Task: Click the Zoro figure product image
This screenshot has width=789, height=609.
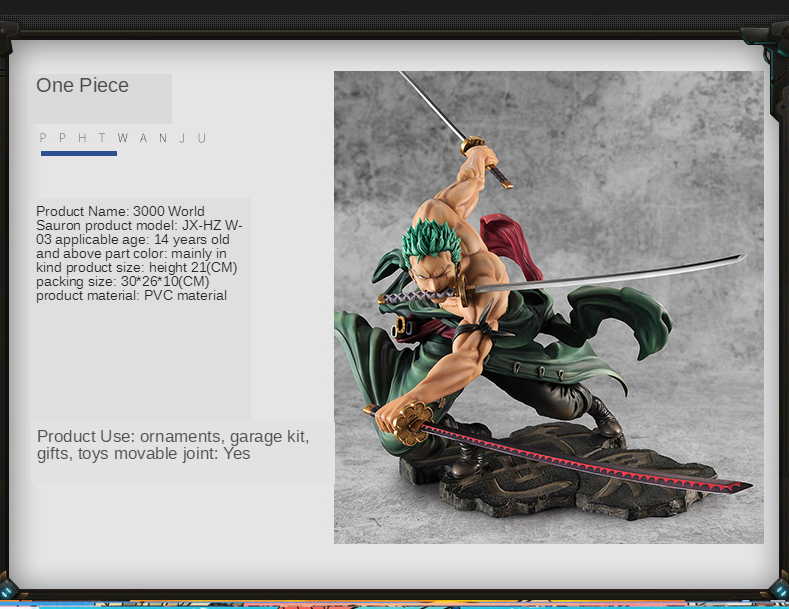Action: [x=548, y=307]
